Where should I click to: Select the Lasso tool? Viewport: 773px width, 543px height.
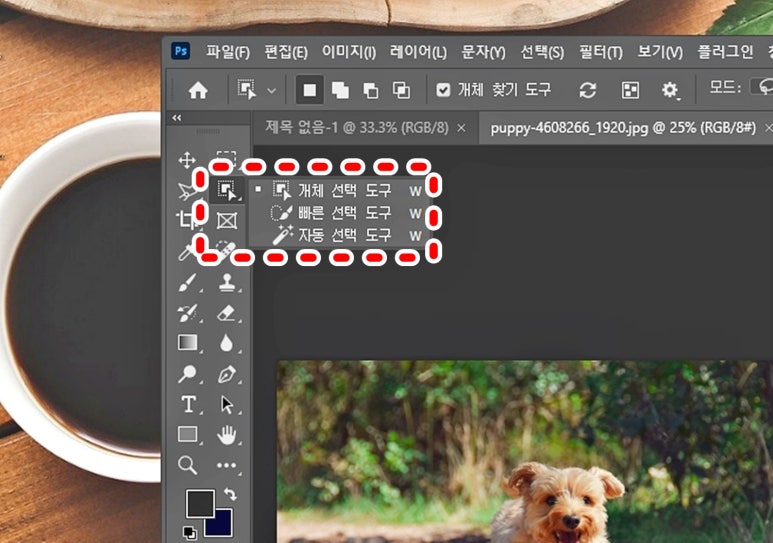[187, 191]
